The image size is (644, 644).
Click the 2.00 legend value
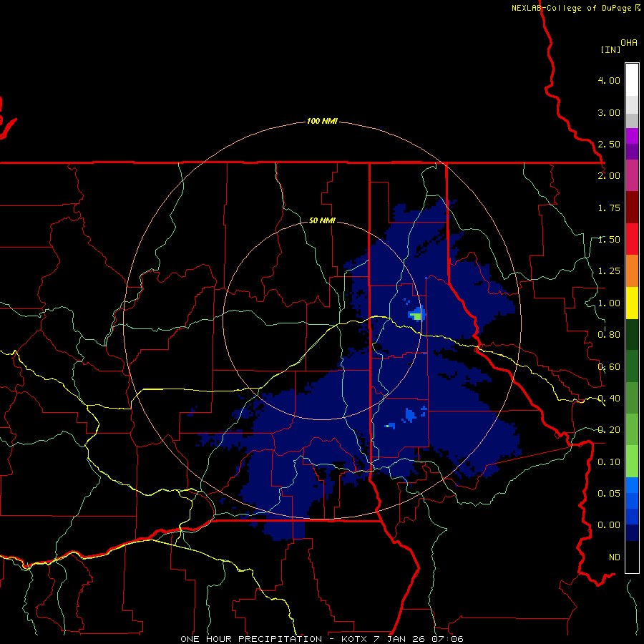click(609, 176)
